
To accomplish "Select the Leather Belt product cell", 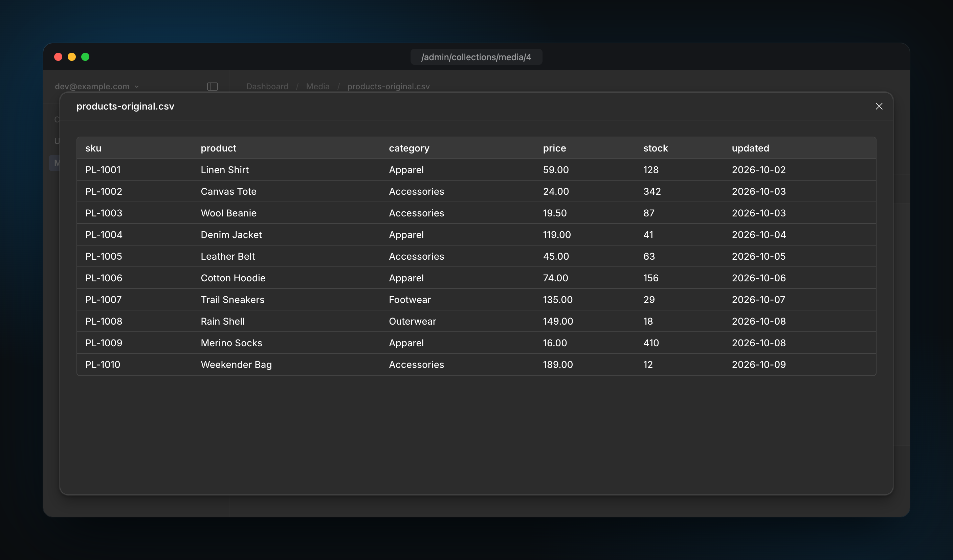I will click(x=228, y=256).
